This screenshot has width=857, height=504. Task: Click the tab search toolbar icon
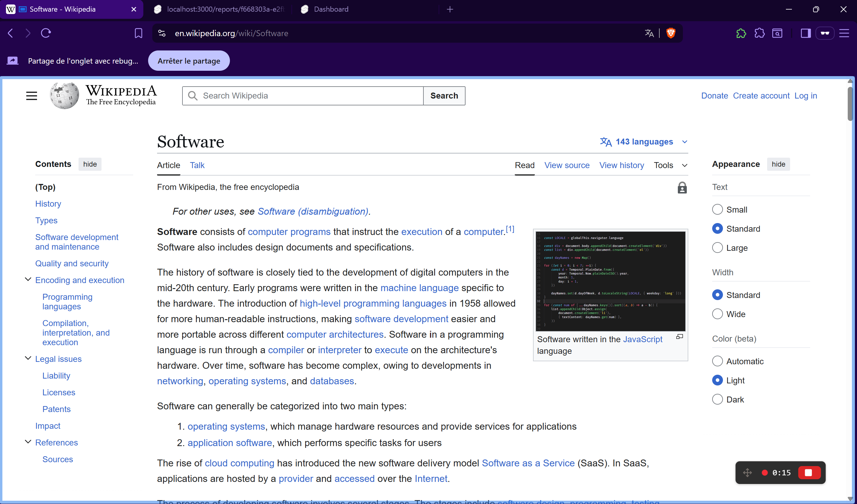tap(778, 33)
